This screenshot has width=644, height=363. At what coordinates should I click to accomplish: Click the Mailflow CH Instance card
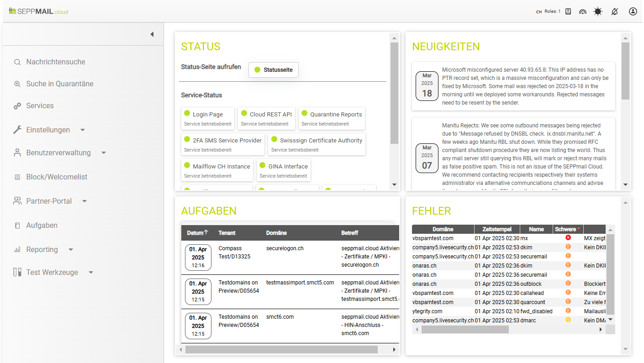pos(217,170)
